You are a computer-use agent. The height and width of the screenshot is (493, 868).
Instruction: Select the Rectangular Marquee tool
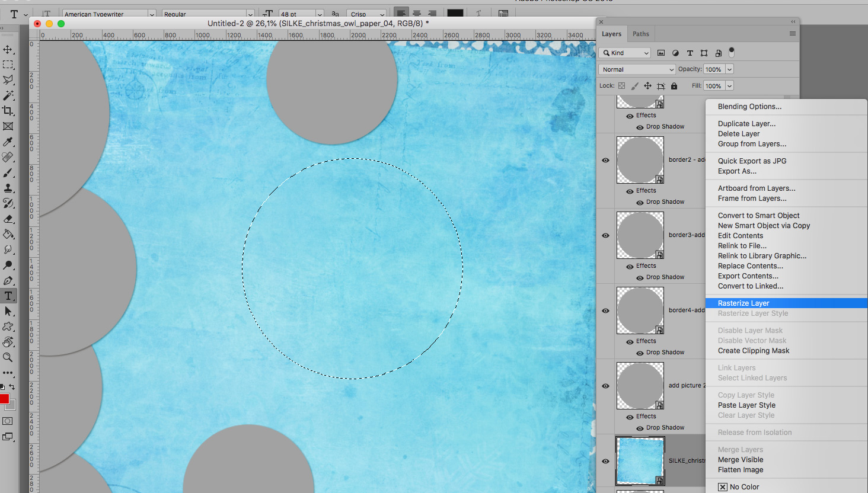click(8, 65)
